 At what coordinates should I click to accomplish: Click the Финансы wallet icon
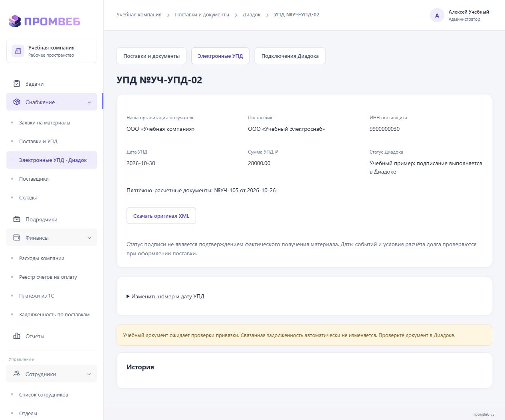pyautogui.click(x=17, y=238)
